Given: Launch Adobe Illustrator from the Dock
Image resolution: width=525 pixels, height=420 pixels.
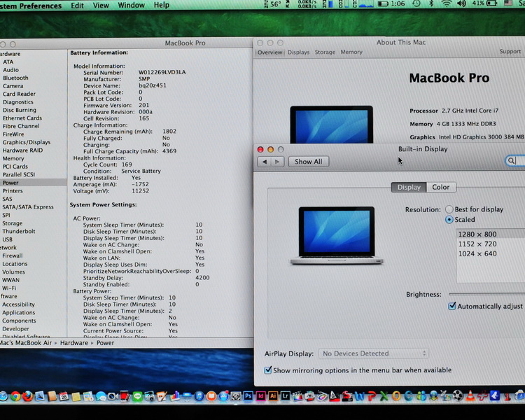Looking at the screenshot, I should point(273,396).
